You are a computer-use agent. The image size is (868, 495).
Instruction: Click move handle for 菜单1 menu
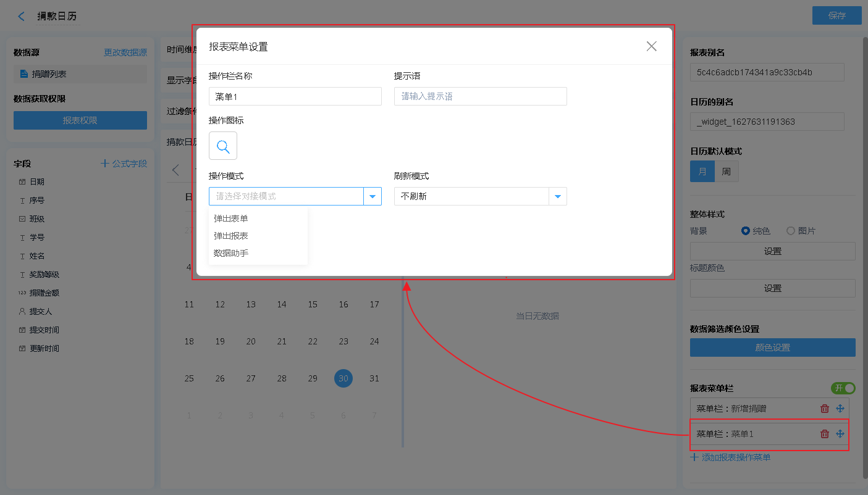click(840, 434)
